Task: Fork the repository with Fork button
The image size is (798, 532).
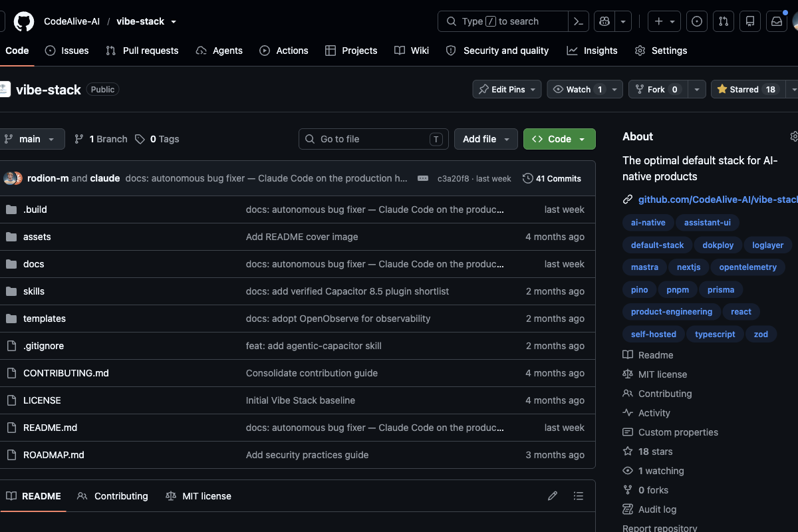Action: pos(658,89)
